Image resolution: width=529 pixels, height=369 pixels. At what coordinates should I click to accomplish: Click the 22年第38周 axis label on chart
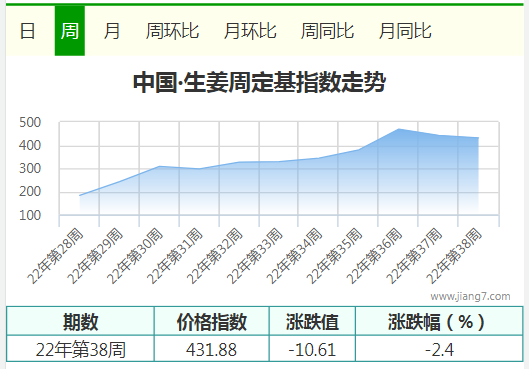click(x=454, y=256)
